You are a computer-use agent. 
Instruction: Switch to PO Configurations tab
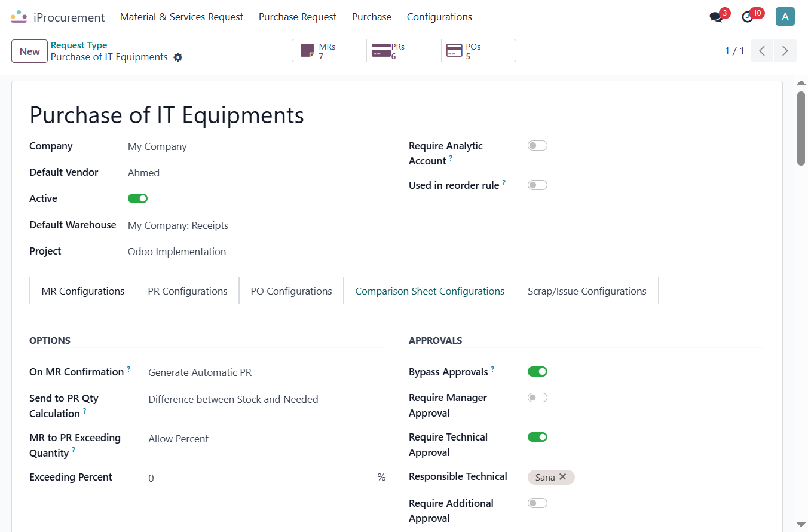pos(291,291)
